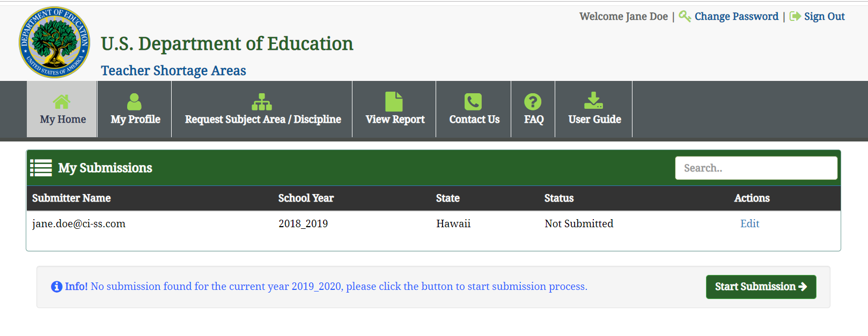The image size is (868, 336).
Task: Click the blue Info circle icon
Action: pos(56,287)
